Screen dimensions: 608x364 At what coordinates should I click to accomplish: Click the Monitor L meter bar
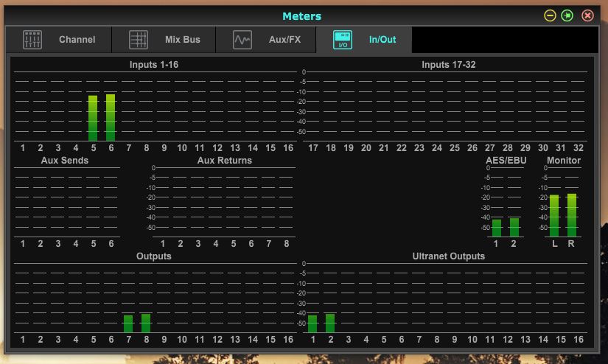point(554,216)
